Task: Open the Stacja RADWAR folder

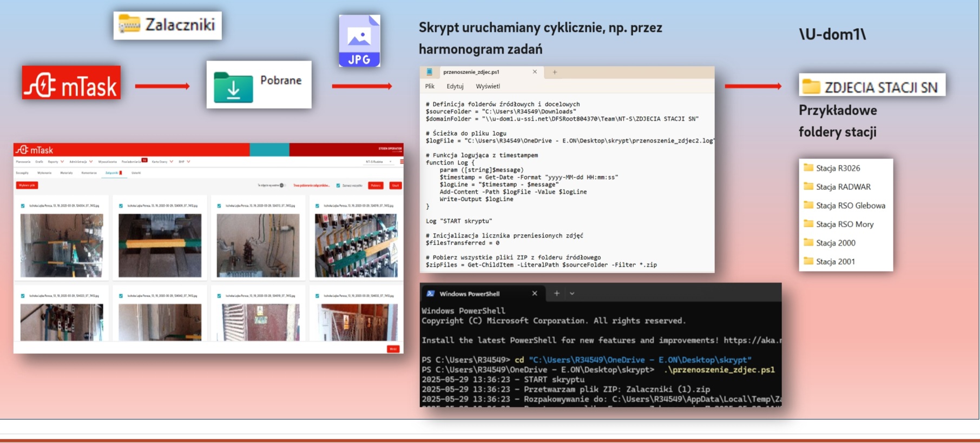Action: tap(837, 187)
